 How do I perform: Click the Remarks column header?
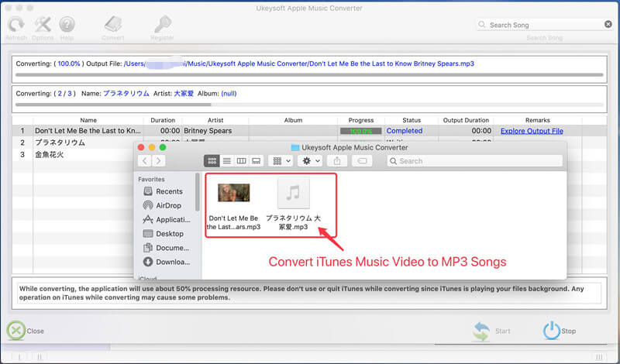pyautogui.click(x=537, y=120)
